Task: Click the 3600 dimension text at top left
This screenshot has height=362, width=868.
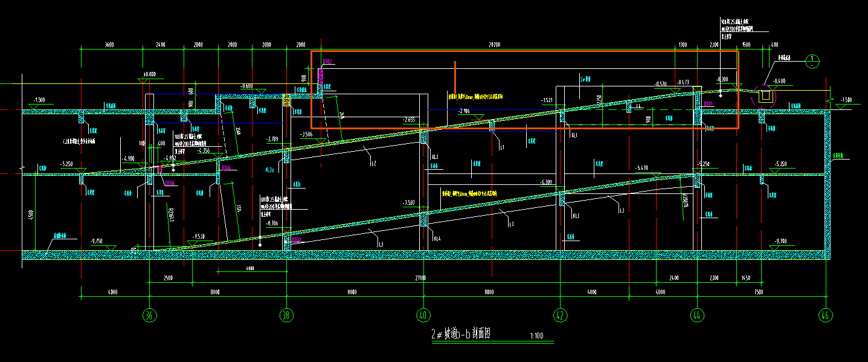Action: click(109, 45)
